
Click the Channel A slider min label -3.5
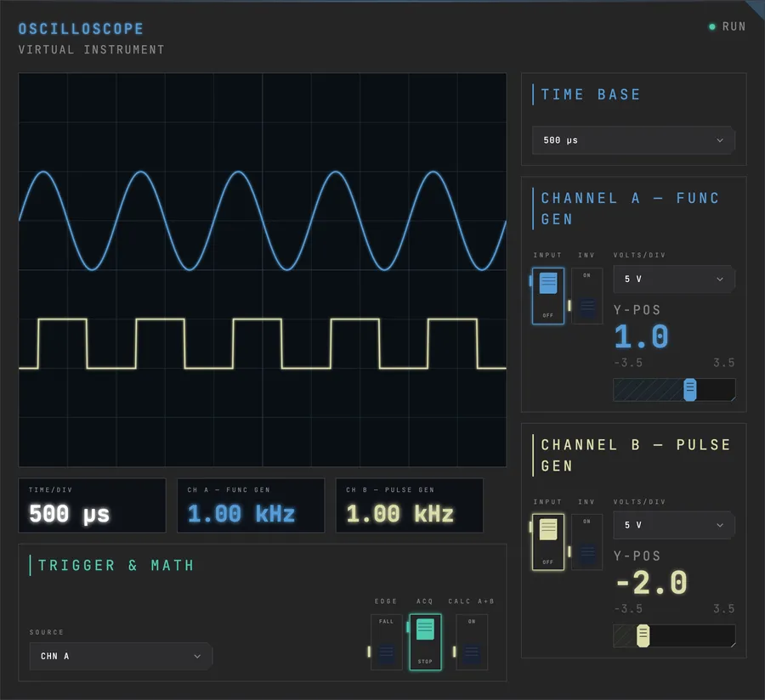[628, 363]
